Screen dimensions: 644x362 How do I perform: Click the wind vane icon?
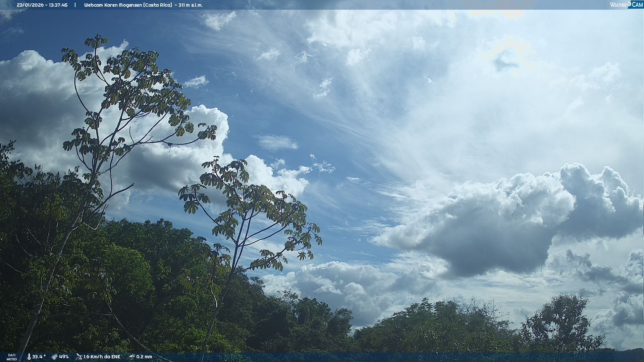click(x=79, y=357)
